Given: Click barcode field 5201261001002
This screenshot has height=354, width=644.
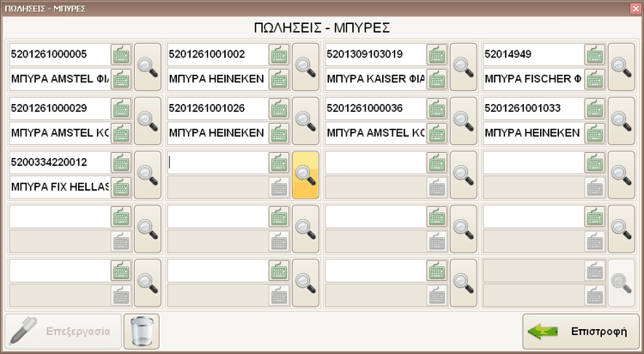Looking at the screenshot, I should click(x=218, y=54).
